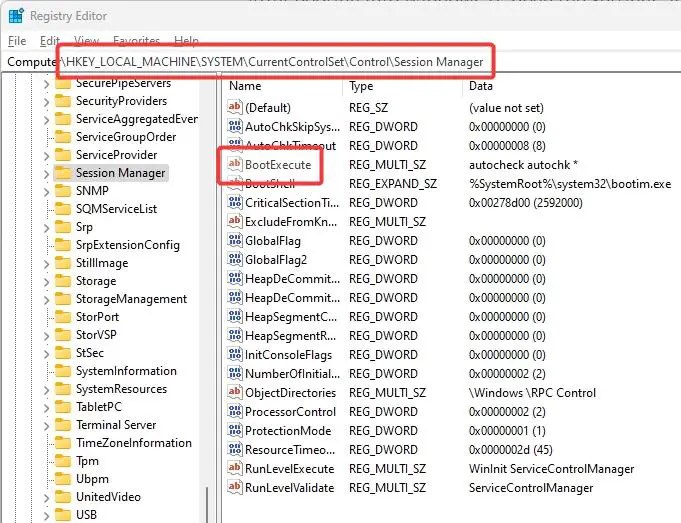
Task: Expand the Srp key
Action: coord(46,228)
